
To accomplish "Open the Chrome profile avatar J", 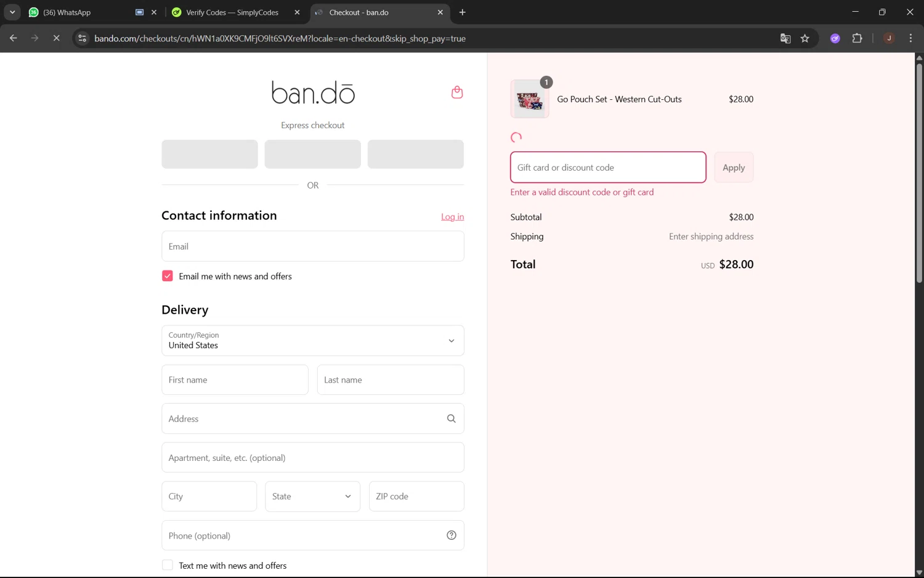I will (x=889, y=38).
